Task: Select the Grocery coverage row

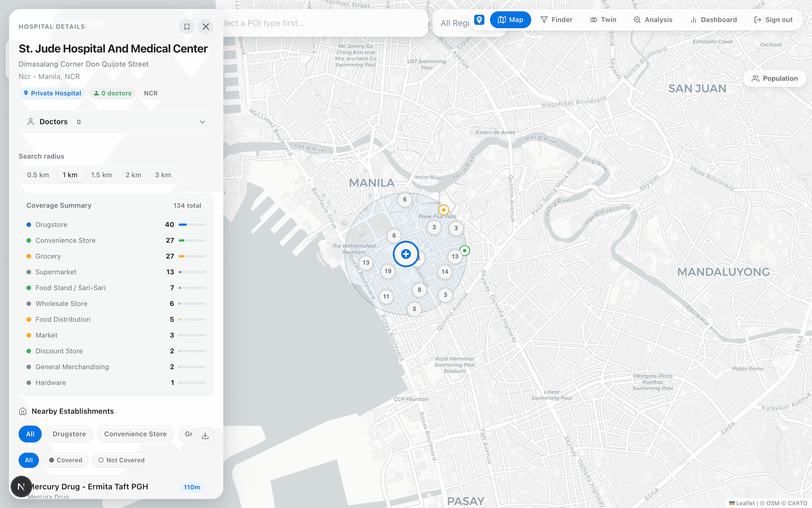Action: (x=116, y=256)
